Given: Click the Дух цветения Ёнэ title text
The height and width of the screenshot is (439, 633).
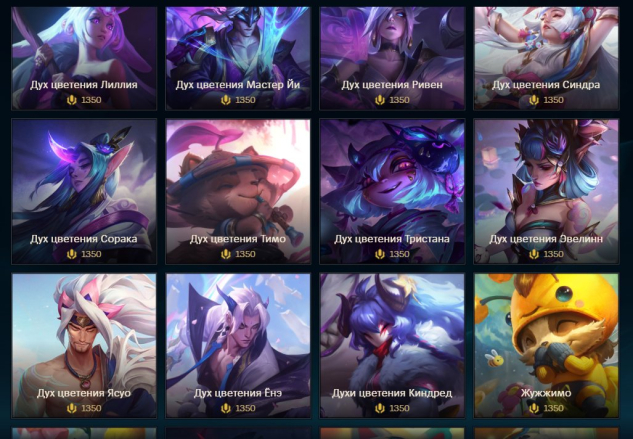Looking at the screenshot, I should click(x=238, y=393).
